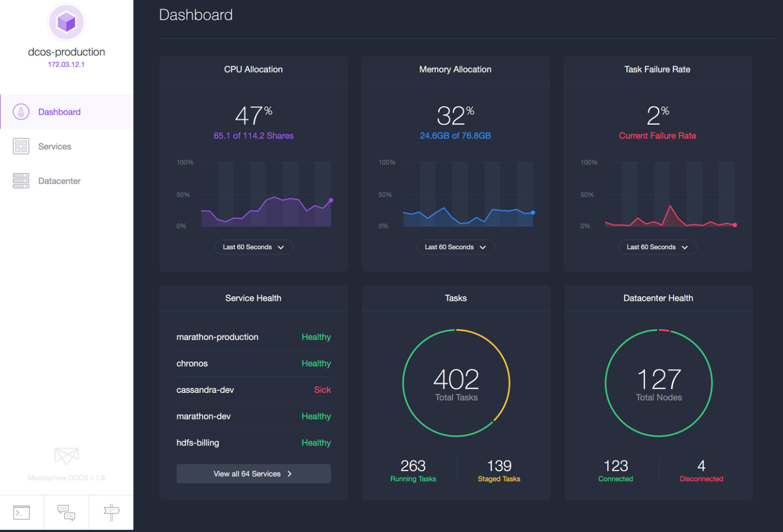Viewport: 783px width, 532px height.
Task: Click the dcos-production cube logo icon
Action: pyautogui.click(x=66, y=22)
